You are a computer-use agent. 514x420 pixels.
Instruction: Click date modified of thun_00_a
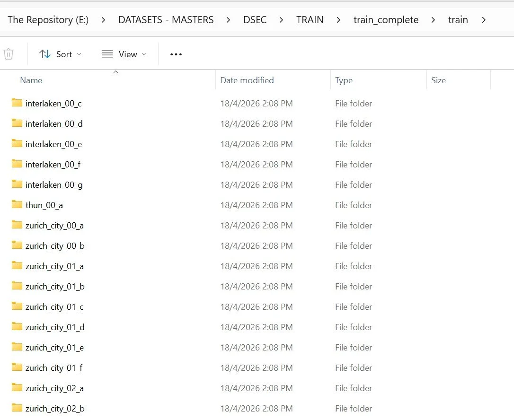[257, 205]
